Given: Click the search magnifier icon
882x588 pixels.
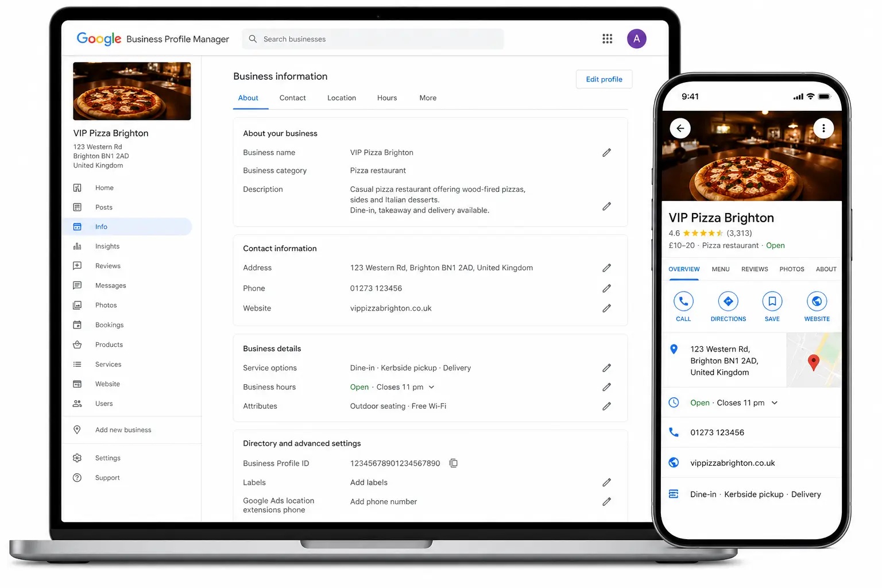Looking at the screenshot, I should click(253, 38).
